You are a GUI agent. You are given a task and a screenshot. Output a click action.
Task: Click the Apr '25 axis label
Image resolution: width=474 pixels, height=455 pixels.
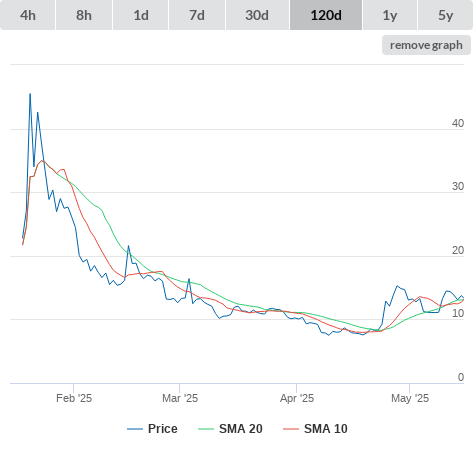(297, 398)
